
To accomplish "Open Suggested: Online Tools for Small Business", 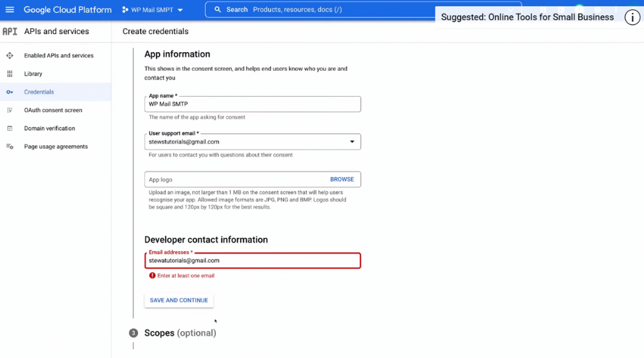I will click(x=527, y=17).
